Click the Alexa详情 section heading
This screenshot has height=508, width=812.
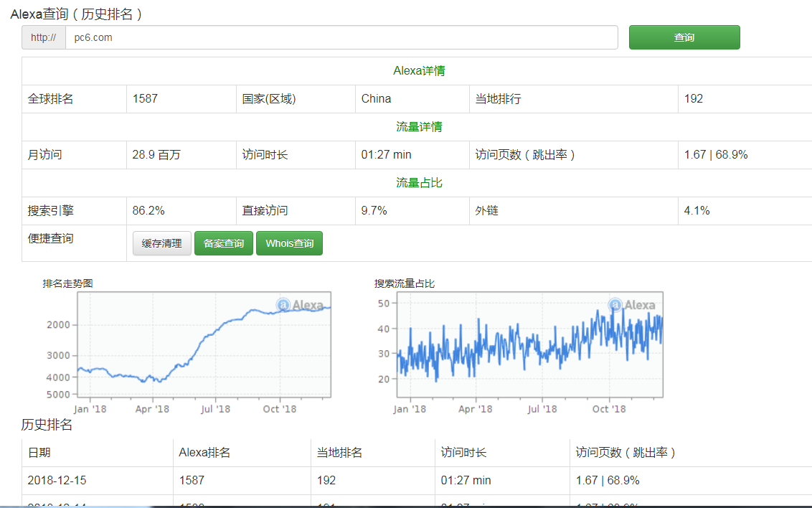coord(419,71)
